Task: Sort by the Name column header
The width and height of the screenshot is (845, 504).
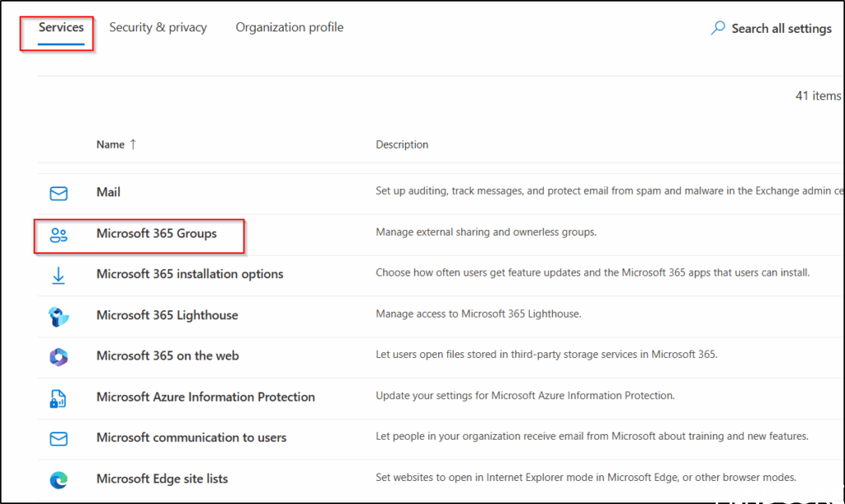Action: pyautogui.click(x=111, y=144)
